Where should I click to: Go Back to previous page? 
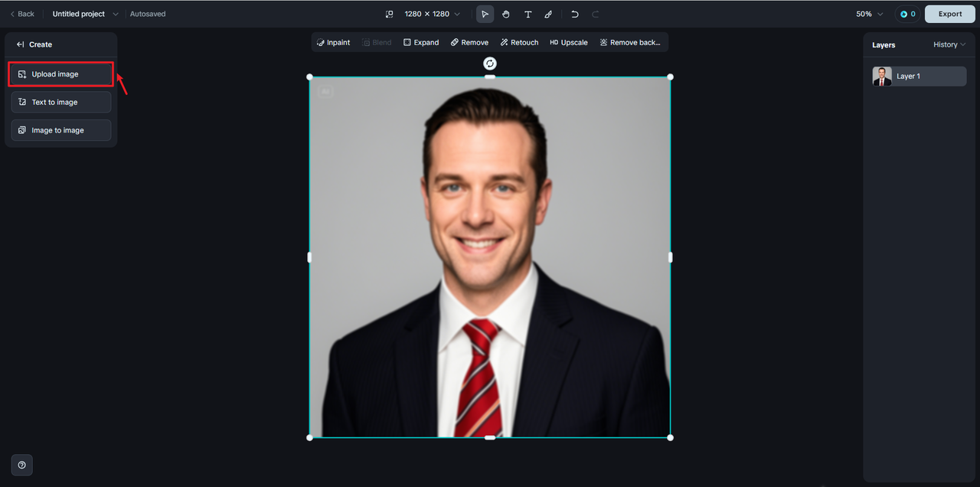coord(22,14)
